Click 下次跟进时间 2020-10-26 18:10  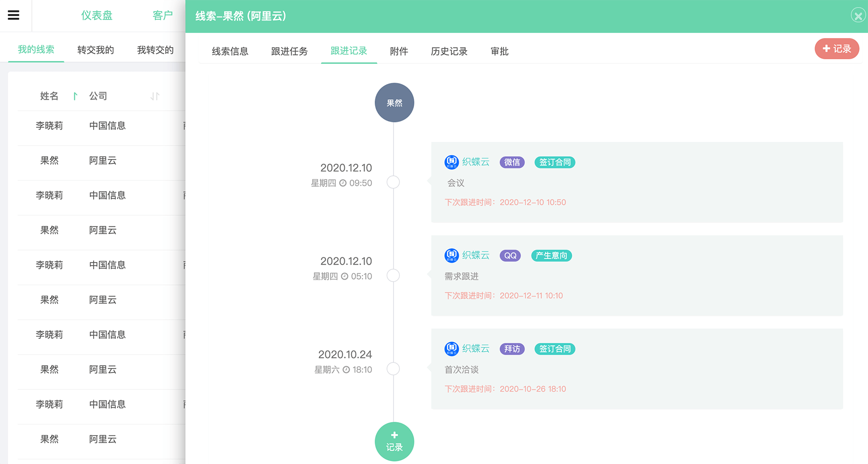(x=505, y=389)
